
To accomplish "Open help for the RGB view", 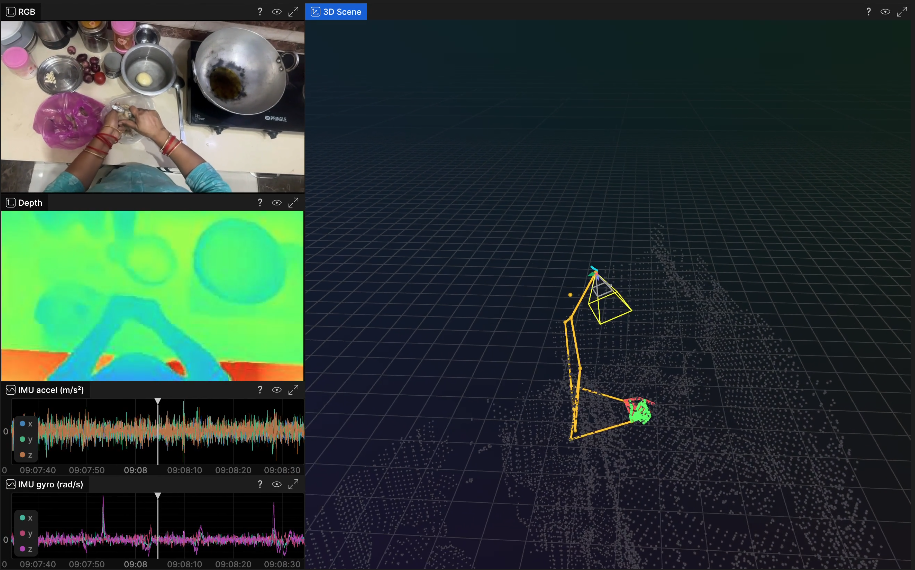I will pos(260,12).
